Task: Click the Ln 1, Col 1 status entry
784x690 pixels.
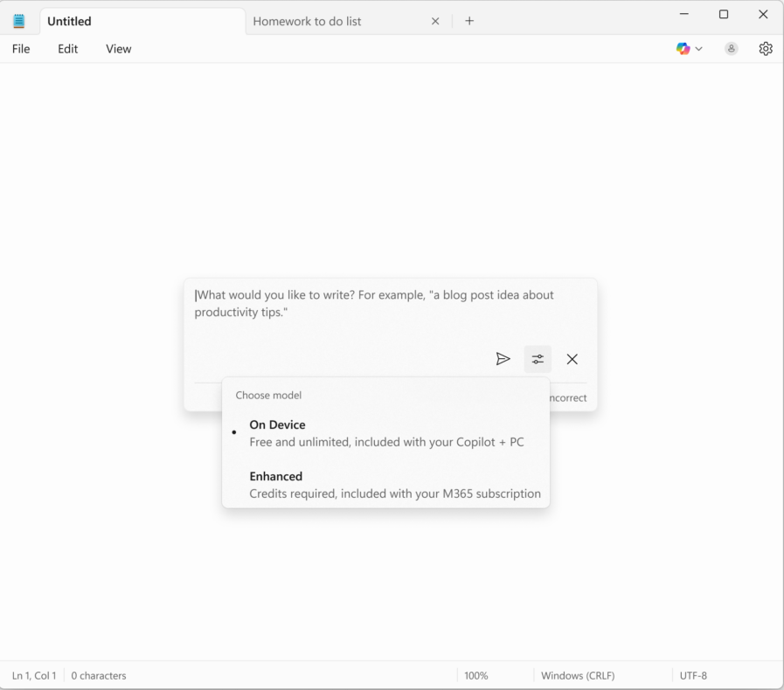Action: click(x=34, y=675)
